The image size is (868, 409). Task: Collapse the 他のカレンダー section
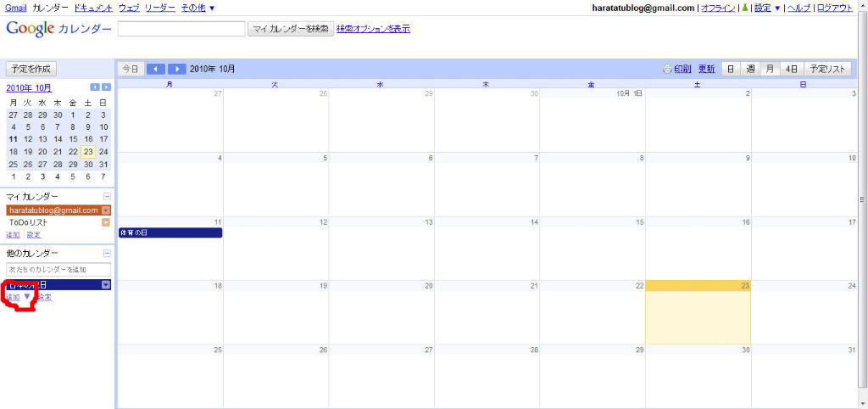click(107, 253)
